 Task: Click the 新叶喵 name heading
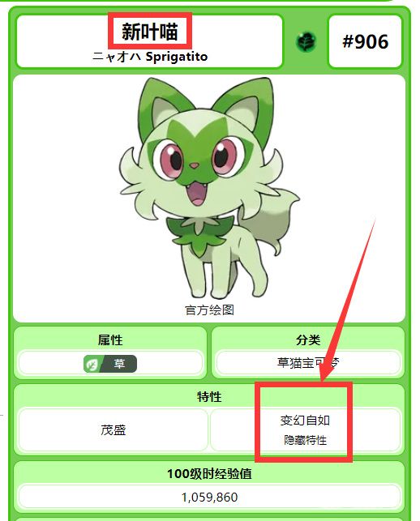pyautogui.click(x=150, y=32)
